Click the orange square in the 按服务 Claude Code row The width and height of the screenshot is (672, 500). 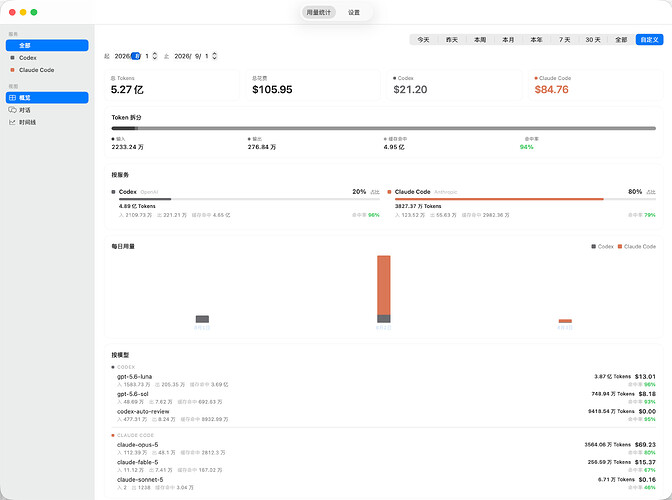click(389, 192)
